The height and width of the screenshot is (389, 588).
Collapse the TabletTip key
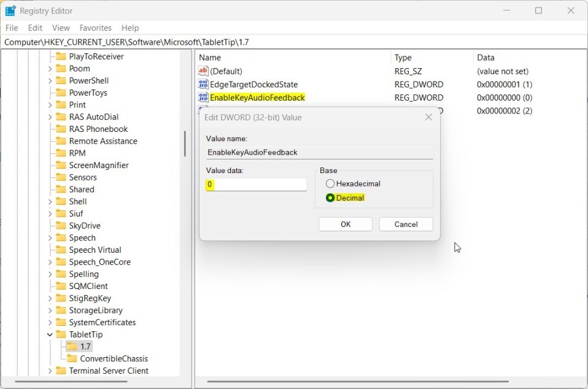[50, 334]
